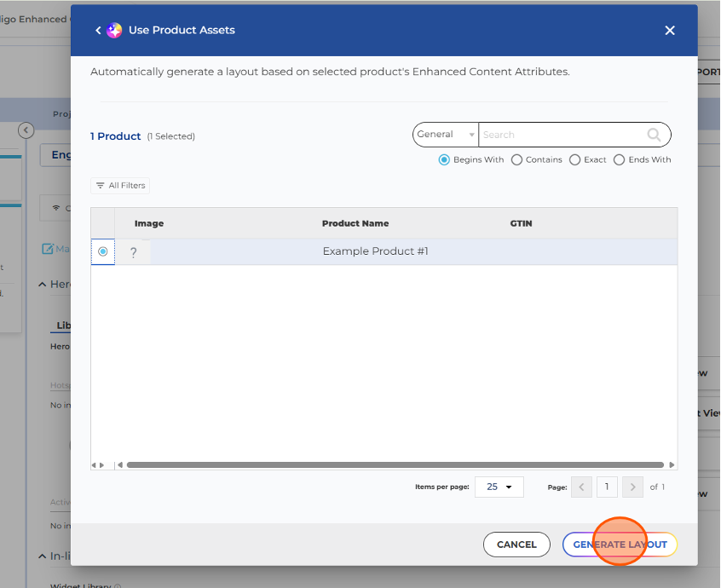Click the scroll right arrow on table scrollbar
The image size is (721, 588).
[672, 464]
